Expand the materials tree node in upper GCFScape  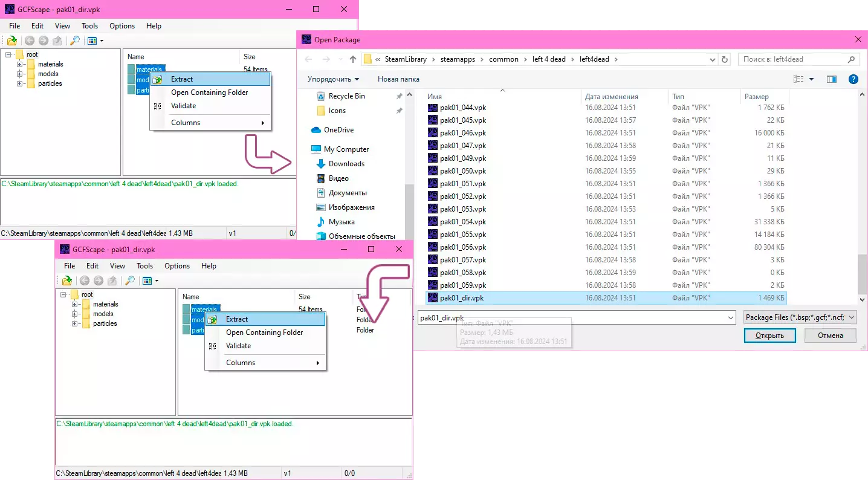point(20,64)
